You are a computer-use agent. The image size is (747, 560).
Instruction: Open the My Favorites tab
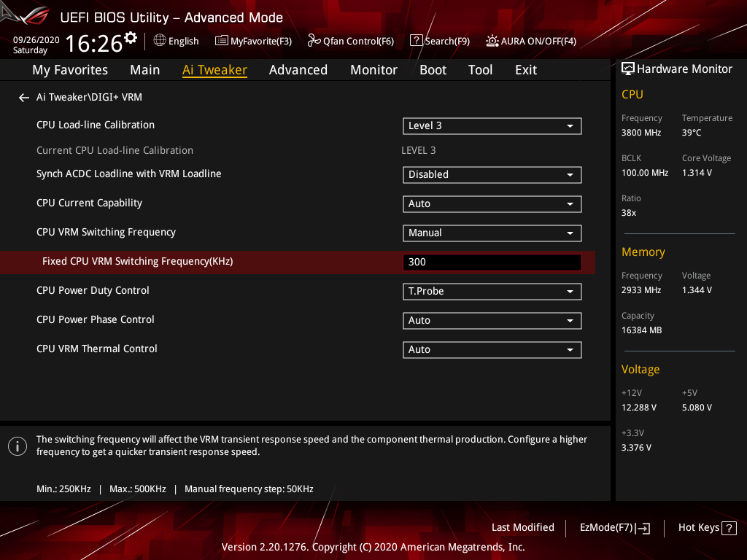[x=70, y=70]
